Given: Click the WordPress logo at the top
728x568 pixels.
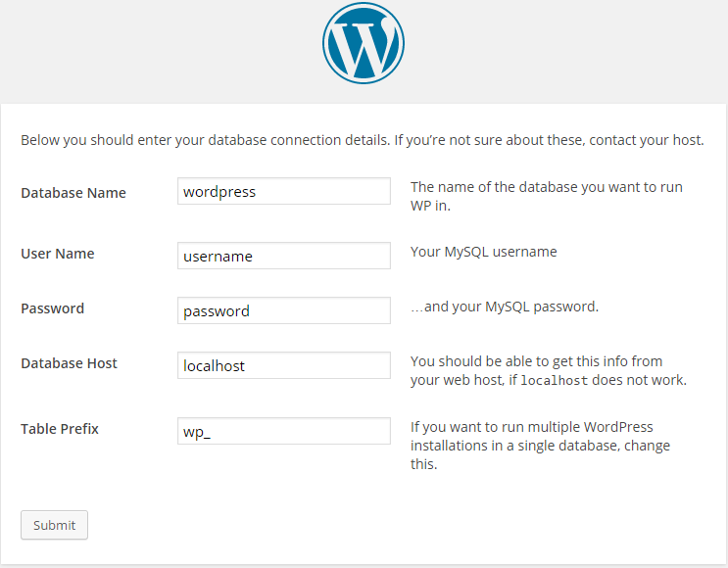Looking at the screenshot, I should (x=364, y=43).
